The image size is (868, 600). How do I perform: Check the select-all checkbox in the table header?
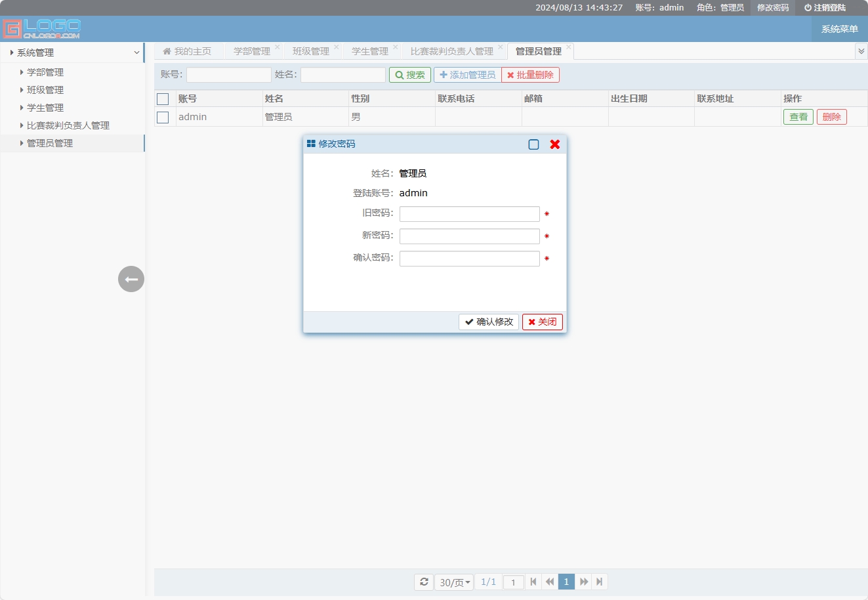(163, 98)
